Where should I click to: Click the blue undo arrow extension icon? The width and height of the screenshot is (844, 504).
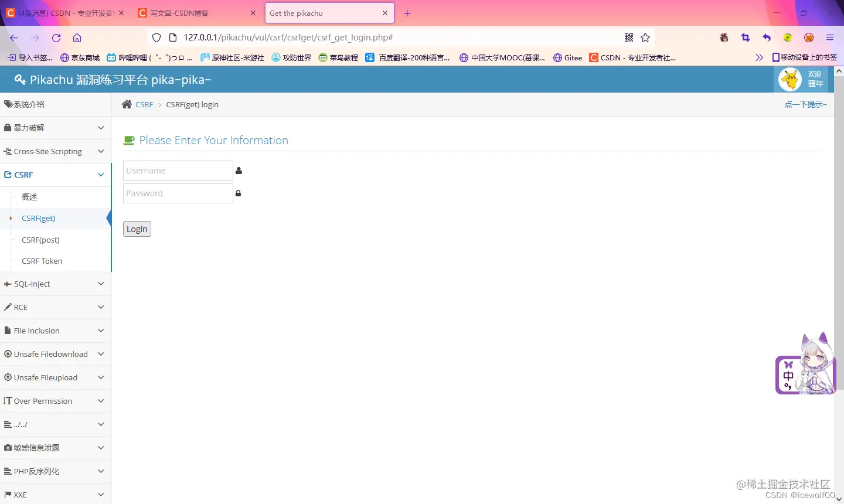coord(767,38)
